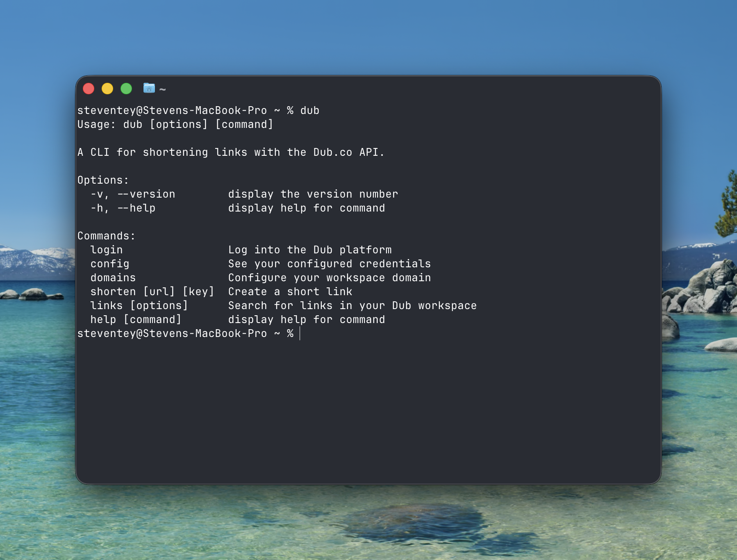
Task: Click 'display help for command' under Commands
Action: (307, 320)
